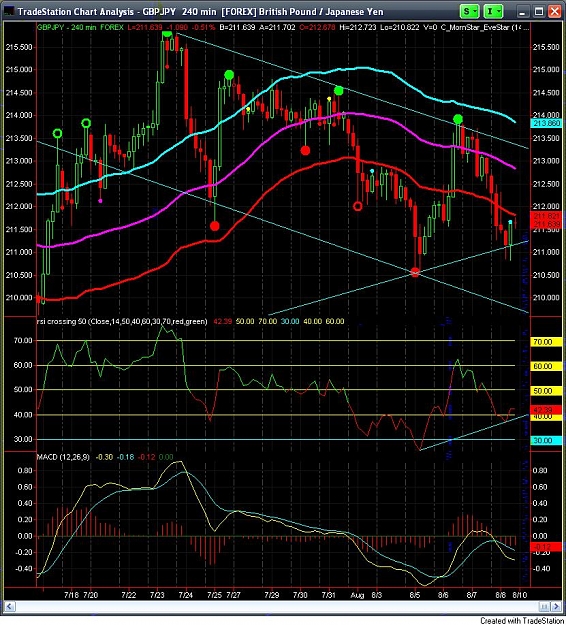Maximize the Chart Analysis window
The height and width of the screenshot is (625, 566).
538,12
